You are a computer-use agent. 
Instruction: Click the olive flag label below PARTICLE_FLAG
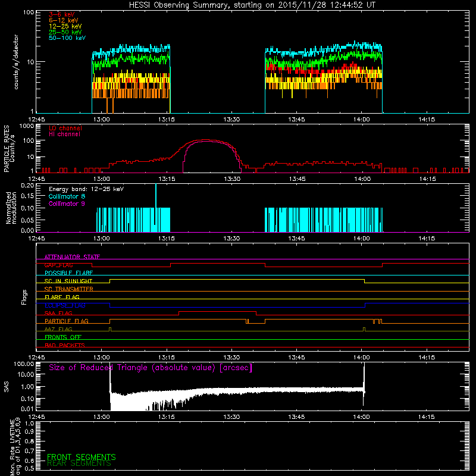coord(58,329)
